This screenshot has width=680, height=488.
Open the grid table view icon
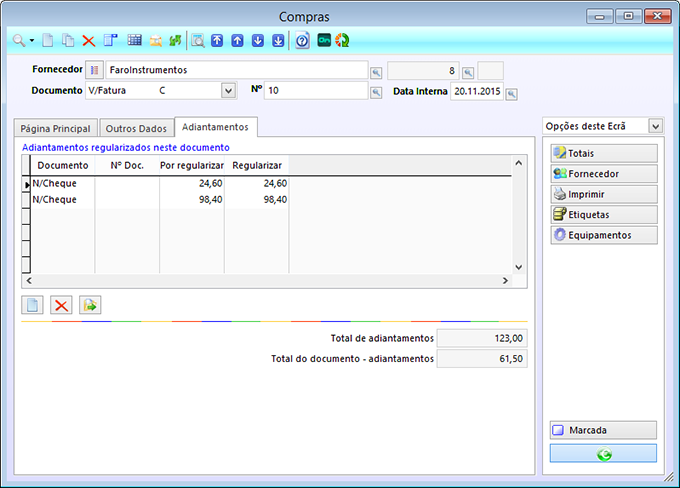[134, 41]
